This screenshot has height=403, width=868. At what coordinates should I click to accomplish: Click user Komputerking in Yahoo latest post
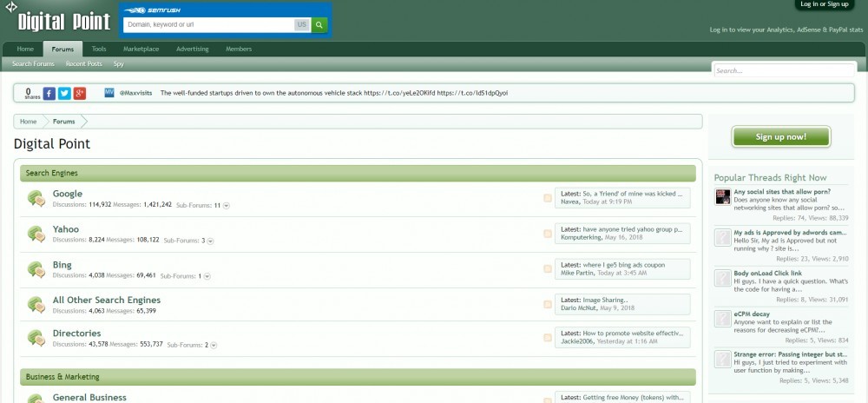[x=581, y=237]
